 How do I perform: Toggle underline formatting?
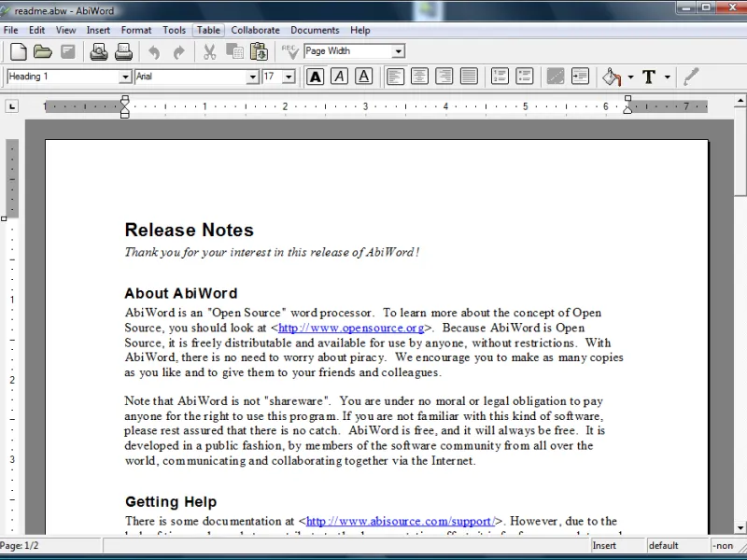363,77
